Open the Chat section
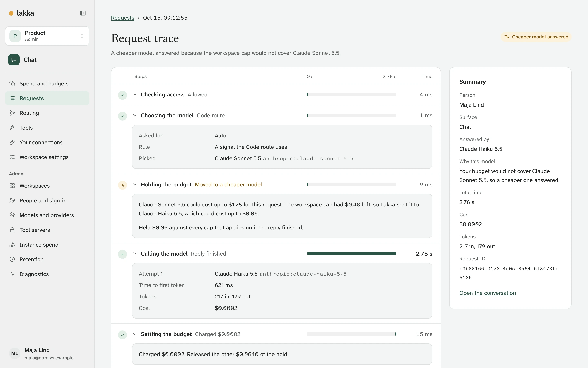Viewport: 588px width, 368px height. tap(47, 60)
